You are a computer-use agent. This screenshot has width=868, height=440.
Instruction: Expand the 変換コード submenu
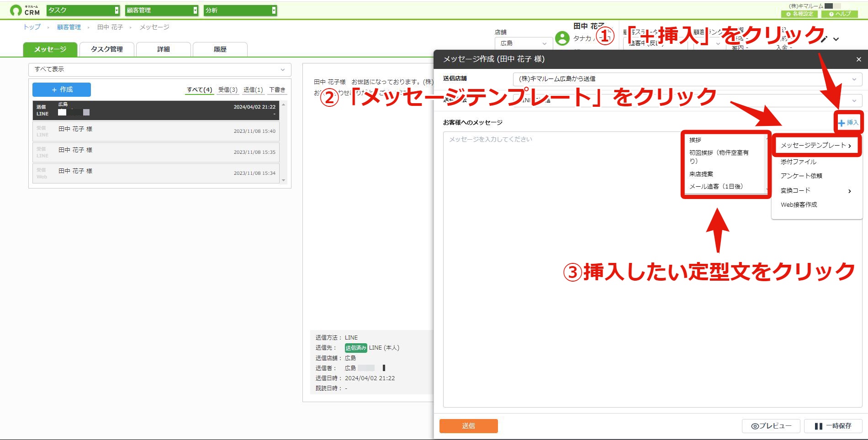(x=815, y=190)
